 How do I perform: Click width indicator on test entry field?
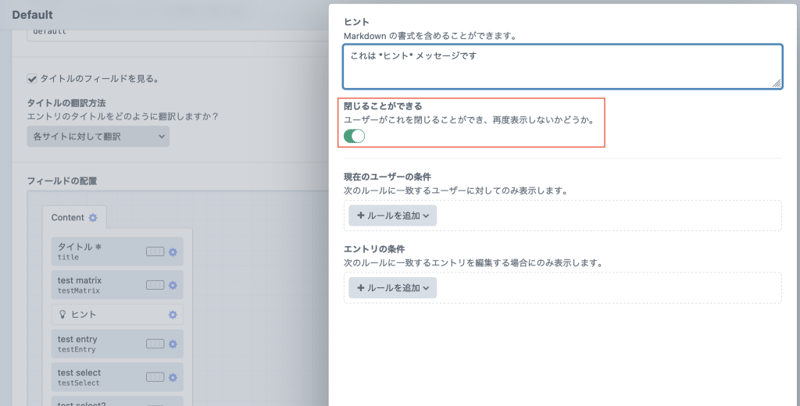tap(154, 344)
